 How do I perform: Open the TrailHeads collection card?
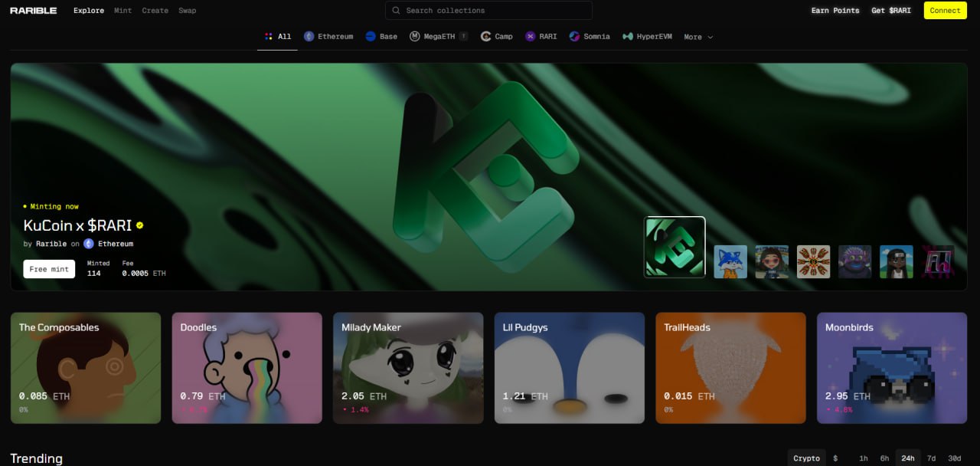point(731,368)
